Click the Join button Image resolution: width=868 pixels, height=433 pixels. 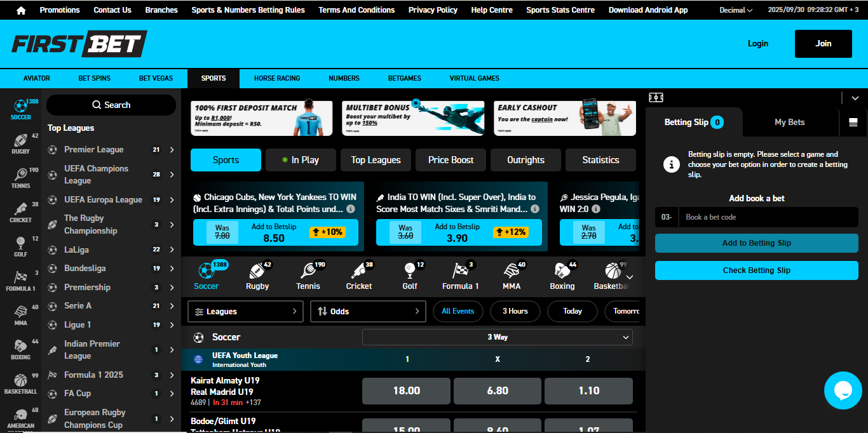(823, 43)
